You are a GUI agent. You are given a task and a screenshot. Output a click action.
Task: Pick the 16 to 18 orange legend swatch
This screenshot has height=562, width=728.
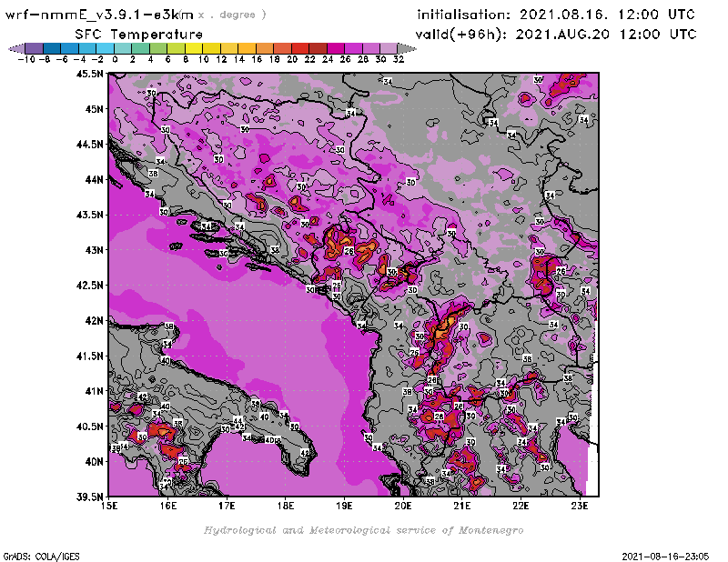(264, 48)
